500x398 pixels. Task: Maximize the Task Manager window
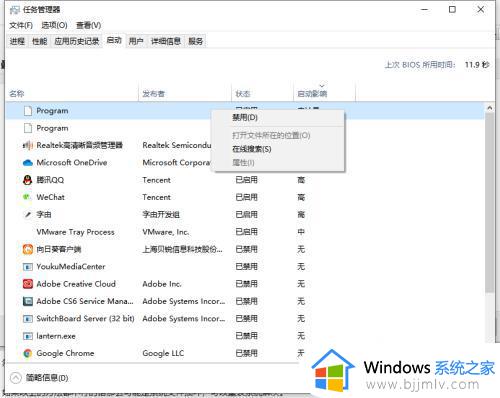pos(452,10)
